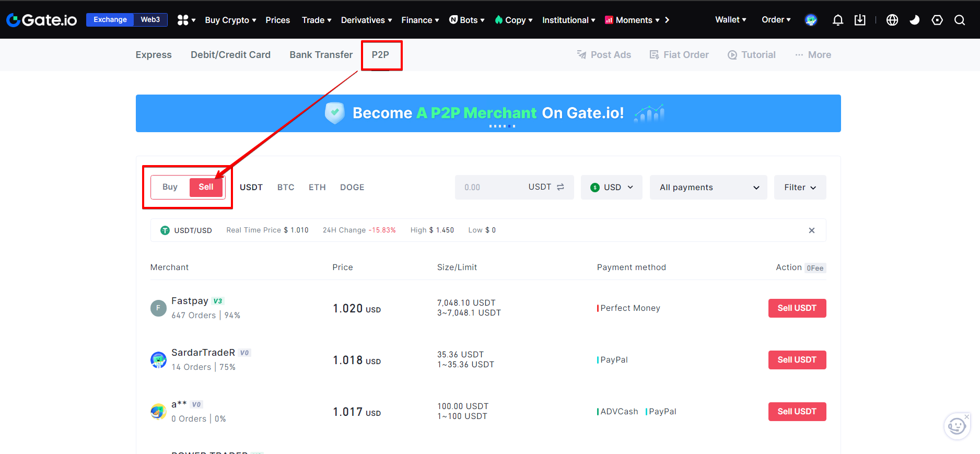
Task: Open the Prices page
Action: 277,20
